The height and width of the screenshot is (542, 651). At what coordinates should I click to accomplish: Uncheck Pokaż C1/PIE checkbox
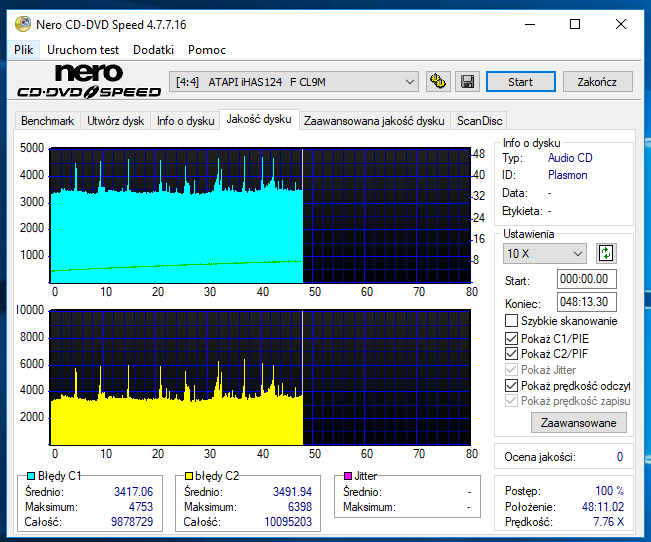click(511, 338)
